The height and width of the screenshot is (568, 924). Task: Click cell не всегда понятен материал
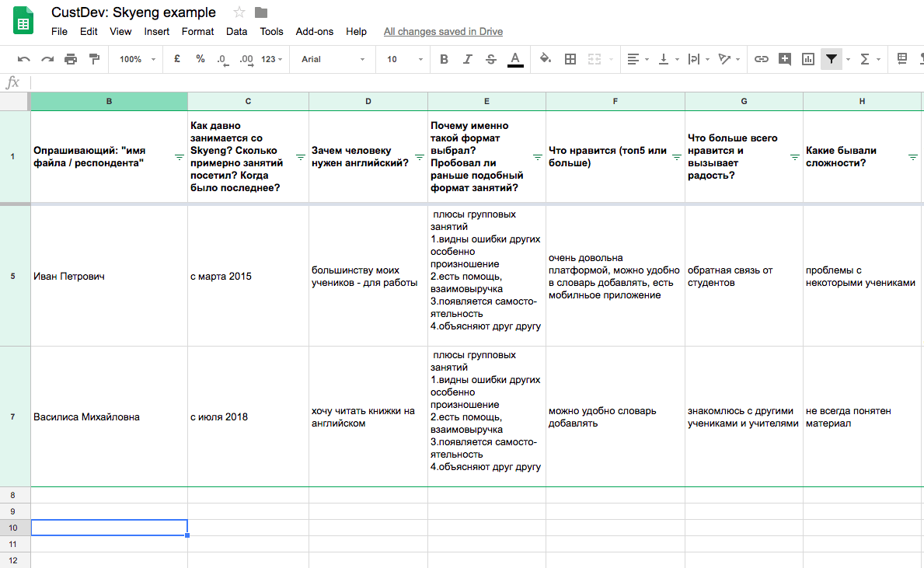[x=862, y=416]
